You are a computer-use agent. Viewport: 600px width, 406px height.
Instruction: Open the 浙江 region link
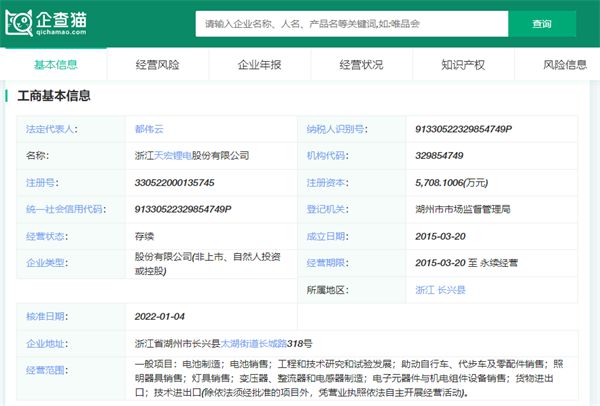tap(425, 289)
